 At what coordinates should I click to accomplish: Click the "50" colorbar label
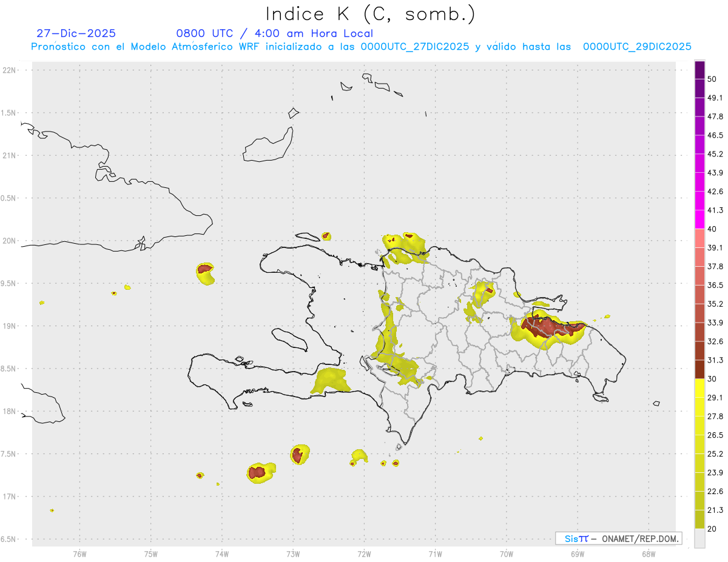point(713,79)
